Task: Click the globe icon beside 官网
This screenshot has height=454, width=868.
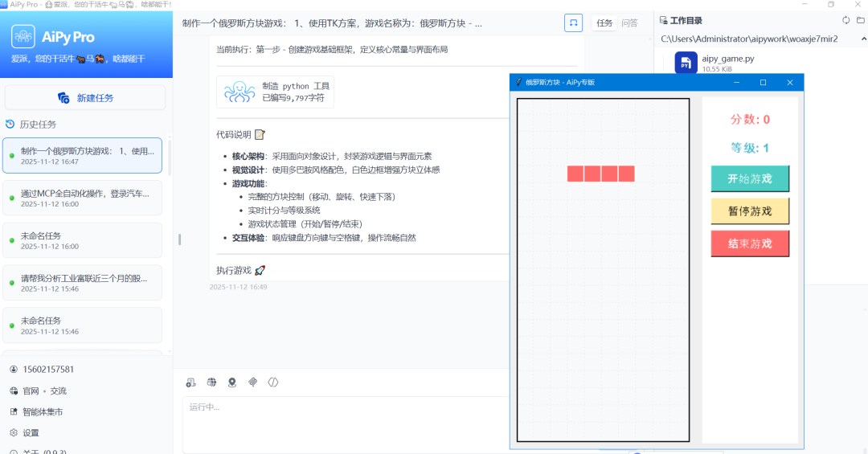Action: click(x=14, y=391)
